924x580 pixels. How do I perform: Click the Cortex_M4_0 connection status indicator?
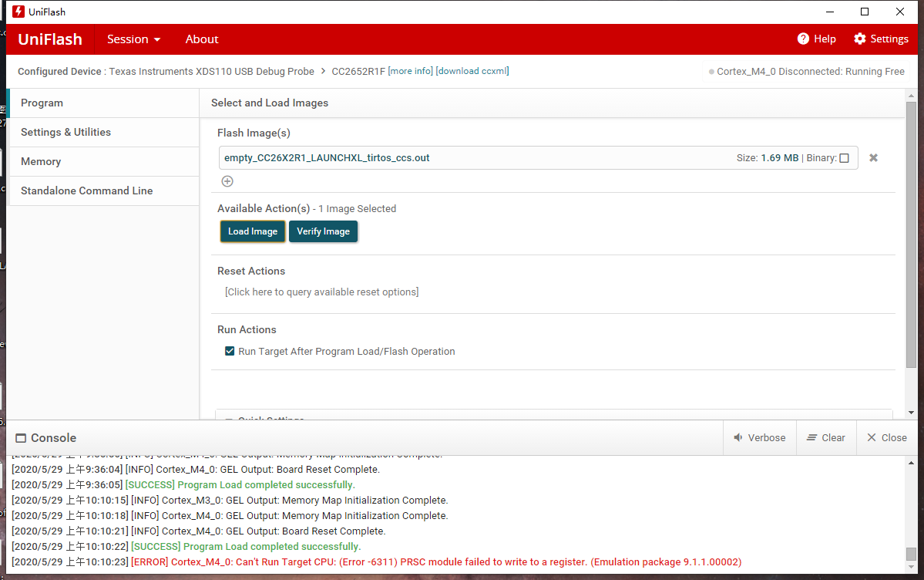tap(807, 72)
